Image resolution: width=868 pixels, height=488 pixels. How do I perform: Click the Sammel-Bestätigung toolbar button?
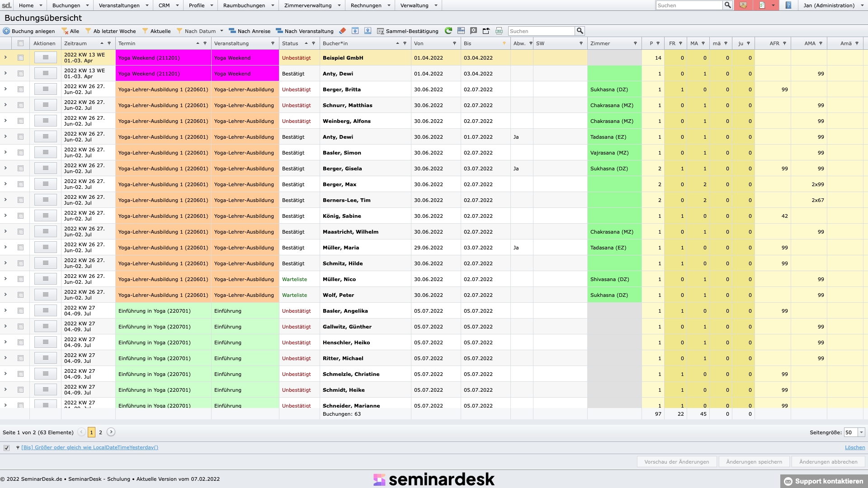[407, 31]
